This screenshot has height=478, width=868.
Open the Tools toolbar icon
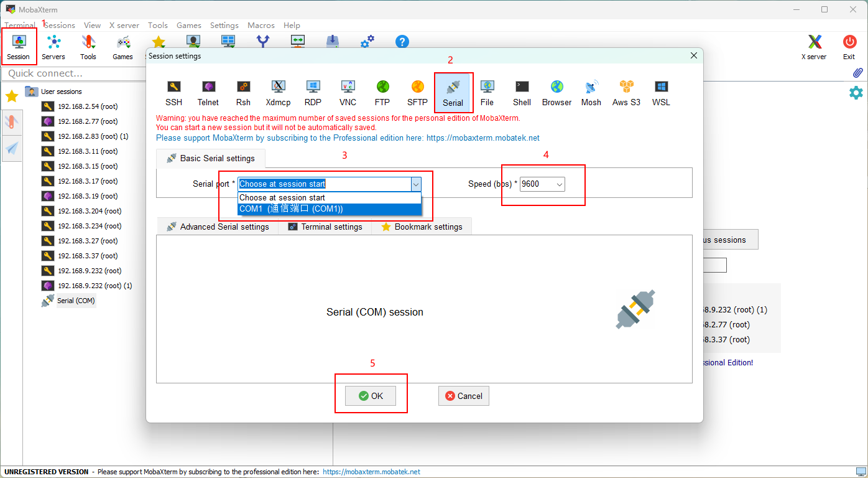click(x=88, y=47)
